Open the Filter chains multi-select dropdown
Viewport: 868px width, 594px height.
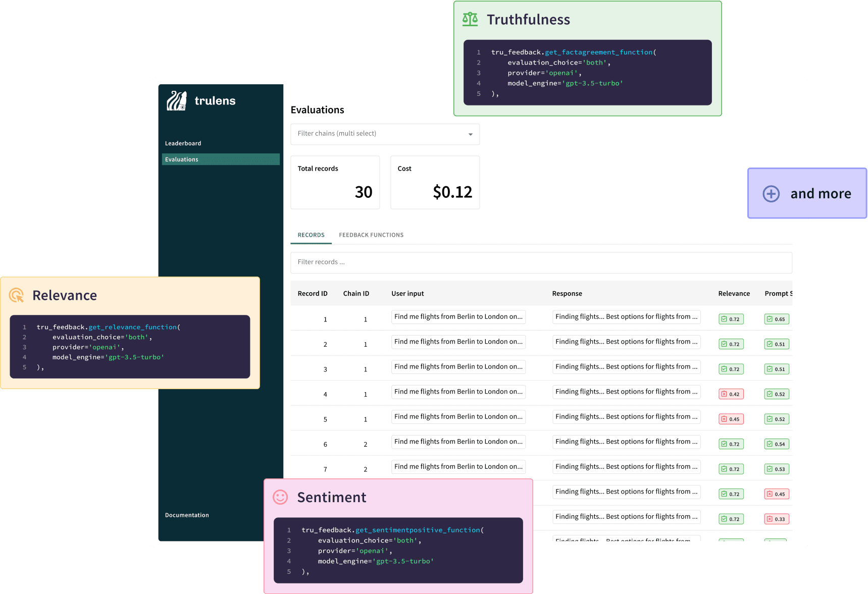coord(379,134)
